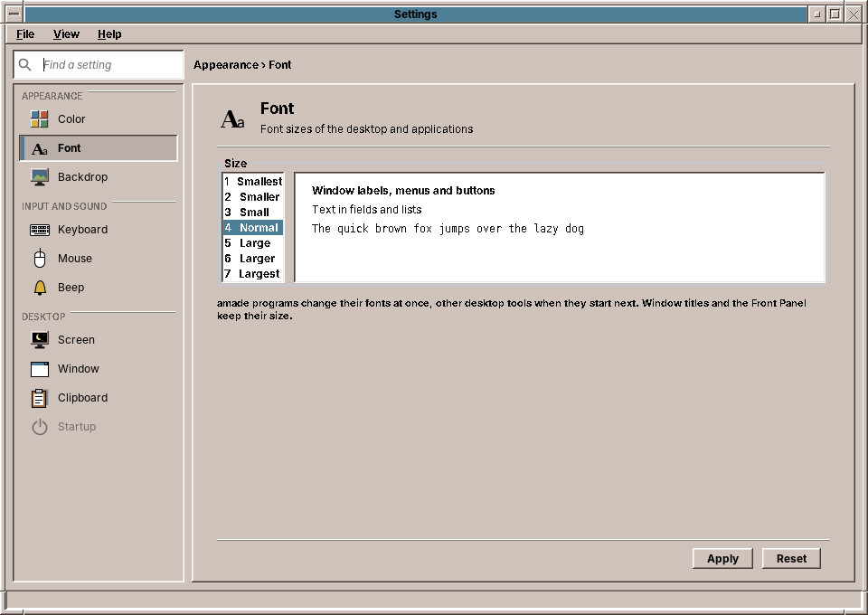Click the 'Clipboard' sidebar label
868x615 pixels.
click(83, 397)
